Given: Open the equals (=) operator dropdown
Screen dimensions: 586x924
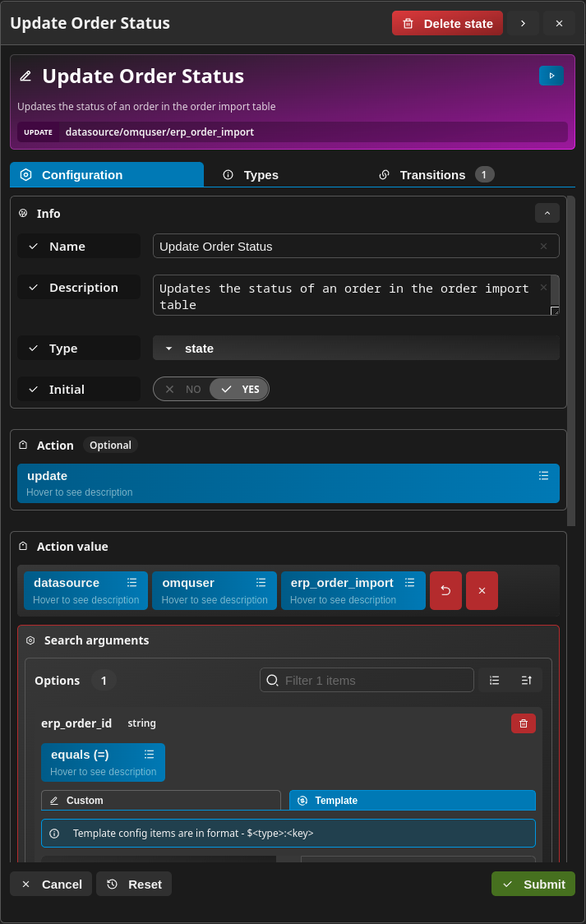Looking at the screenshot, I should 103,763.
